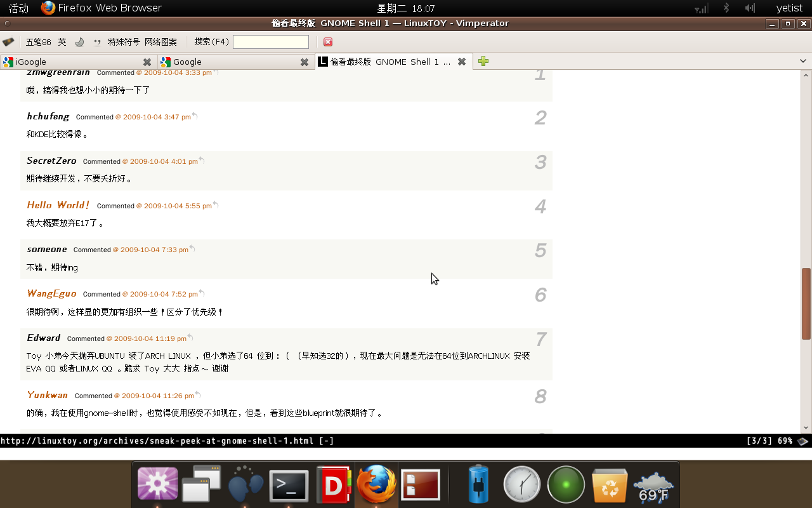812x508 pixels.
Task: Click the scrollbar down arrow
Action: click(806, 428)
